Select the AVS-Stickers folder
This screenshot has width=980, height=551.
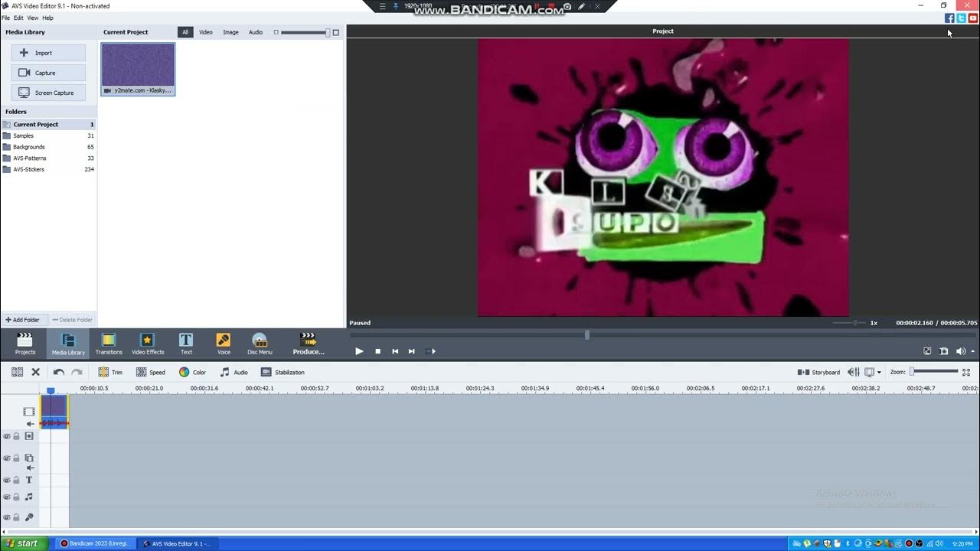48,169
